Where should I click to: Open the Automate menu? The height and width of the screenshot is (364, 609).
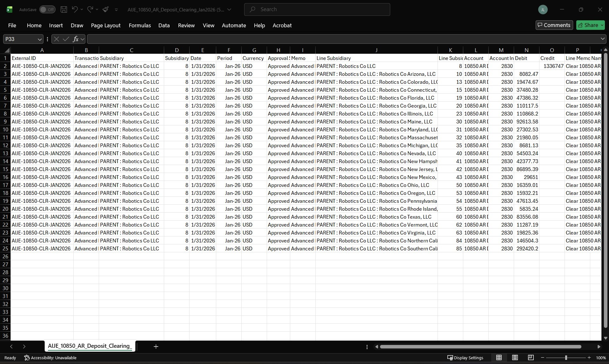click(234, 25)
